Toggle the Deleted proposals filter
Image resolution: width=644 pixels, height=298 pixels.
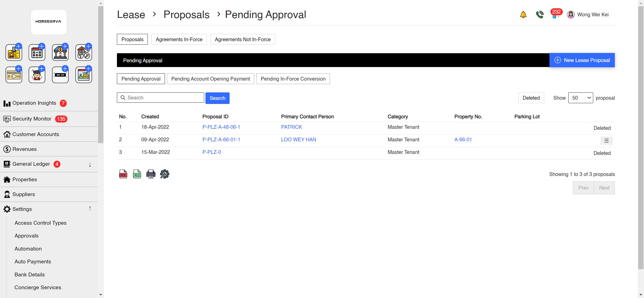(x=531, y=98)
